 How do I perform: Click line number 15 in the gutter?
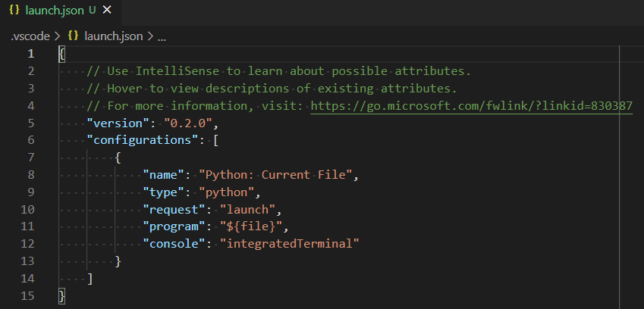coord(27,296)
